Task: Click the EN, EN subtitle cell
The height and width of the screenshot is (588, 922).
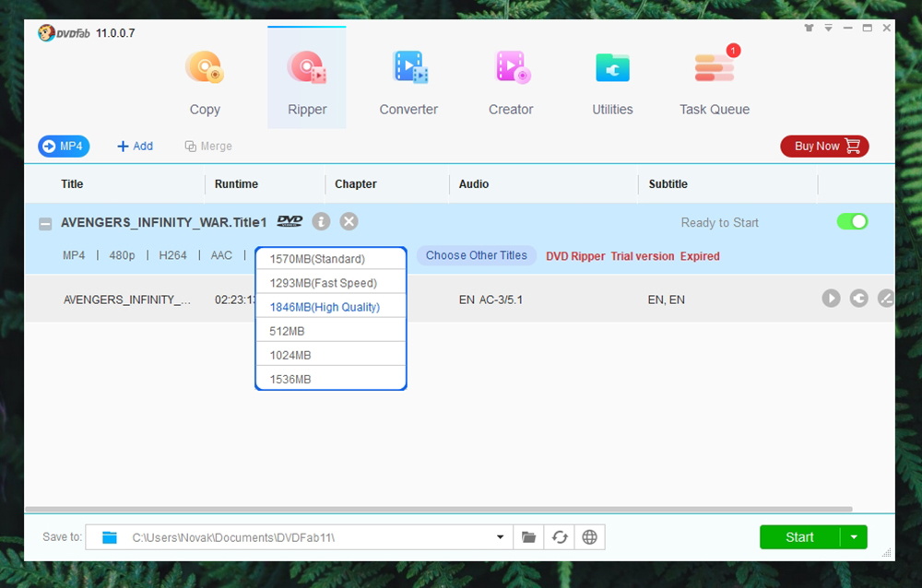Action: (667, 300)
